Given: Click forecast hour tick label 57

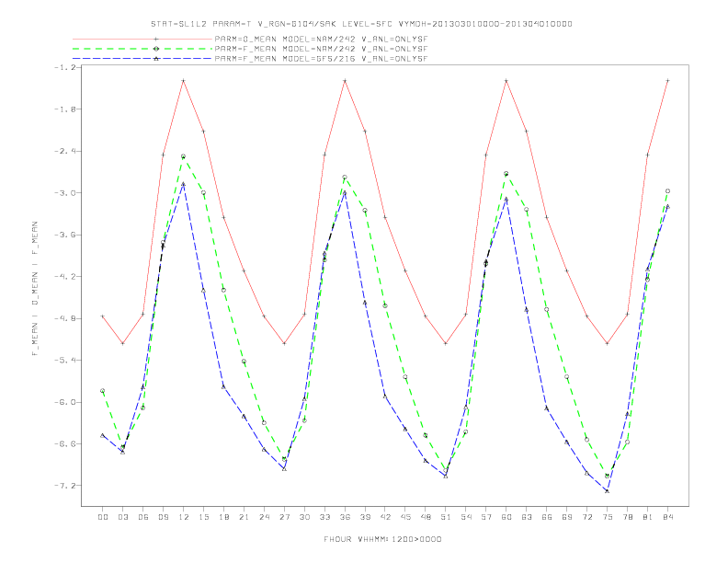Looking at the screenshot, I should coord(486,517).
